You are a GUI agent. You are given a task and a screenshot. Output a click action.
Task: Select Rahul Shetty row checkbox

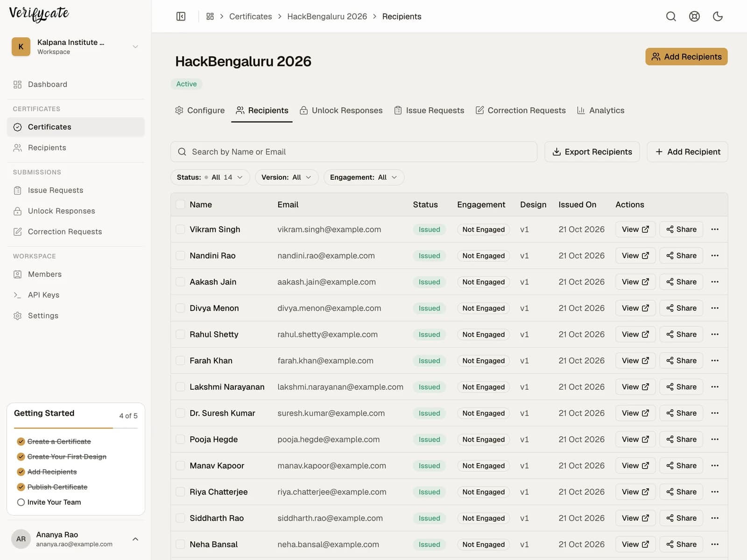180,334
